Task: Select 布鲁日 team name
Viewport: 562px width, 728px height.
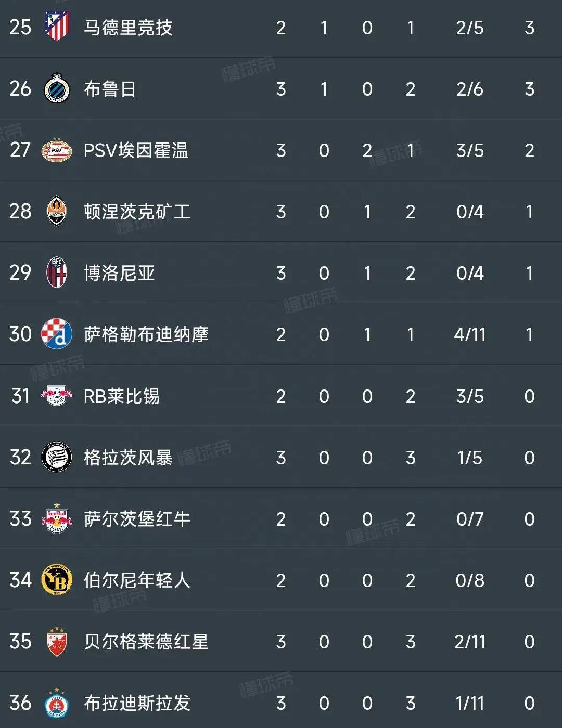Action: point(110,89)
